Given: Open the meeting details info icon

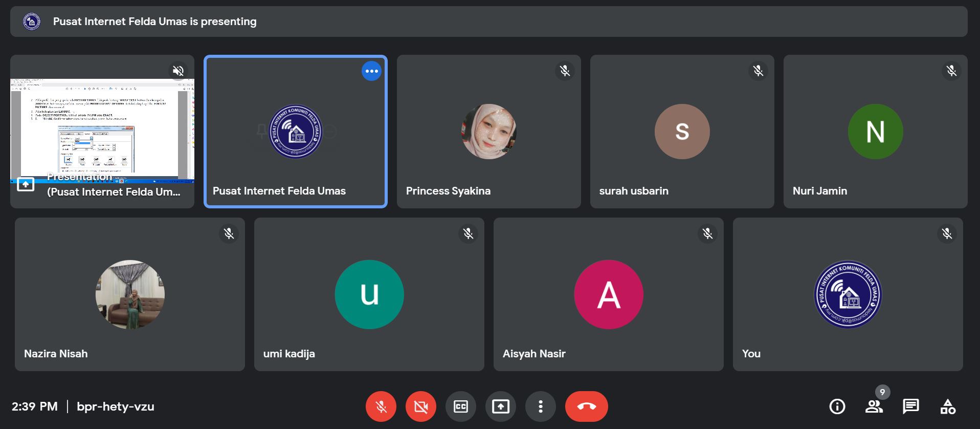Looking at the screenshot, I should point(837,406).
